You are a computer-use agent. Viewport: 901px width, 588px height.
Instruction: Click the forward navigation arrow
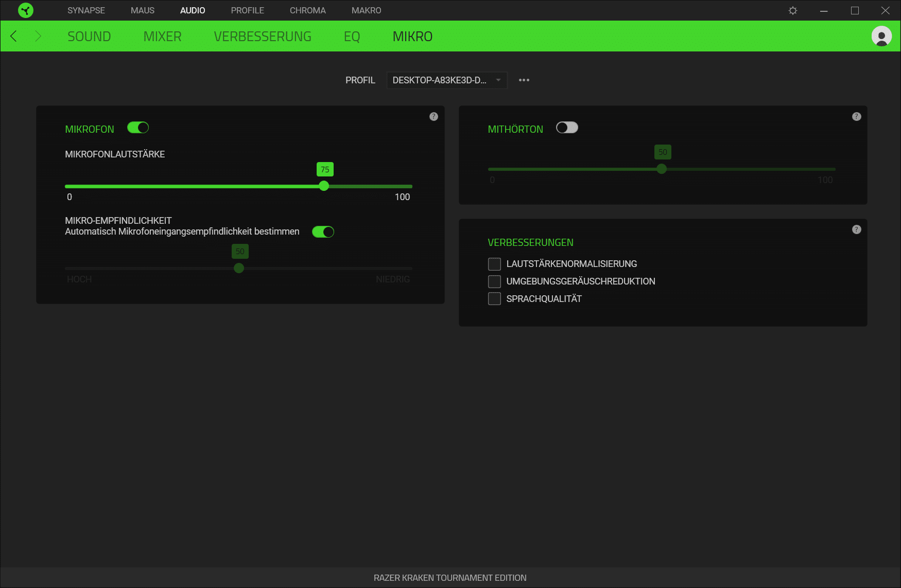coord(38,36)
